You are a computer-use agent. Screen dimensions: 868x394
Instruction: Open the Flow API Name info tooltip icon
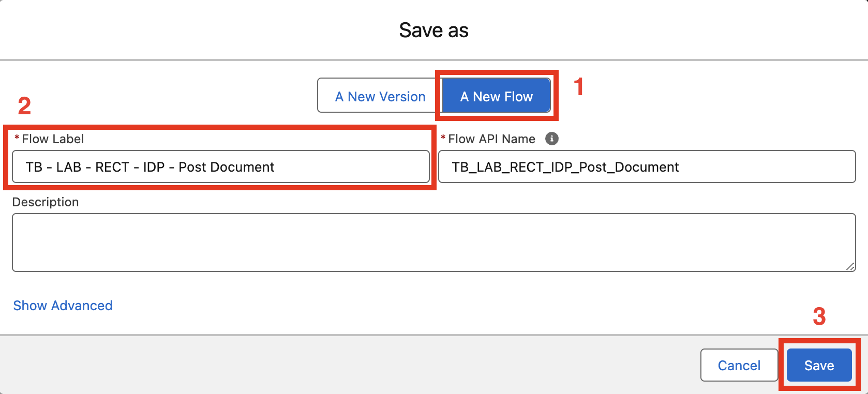tap(552, 139)
